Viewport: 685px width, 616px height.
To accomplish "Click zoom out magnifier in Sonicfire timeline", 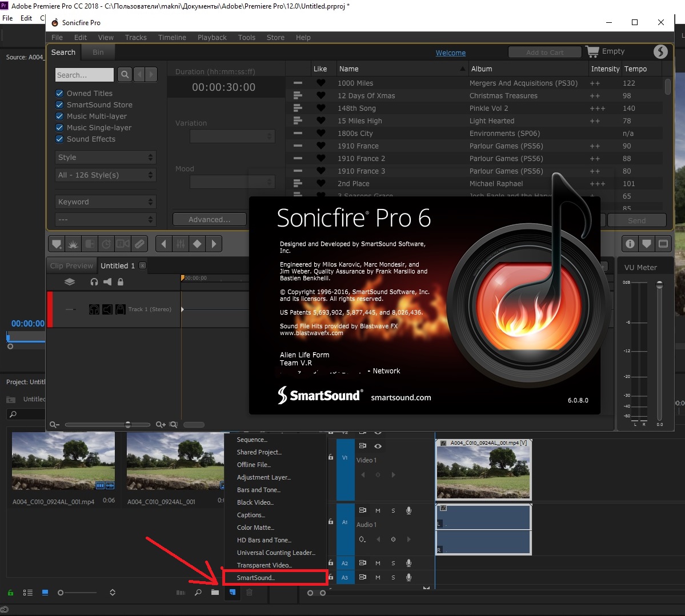I will 54,424.
